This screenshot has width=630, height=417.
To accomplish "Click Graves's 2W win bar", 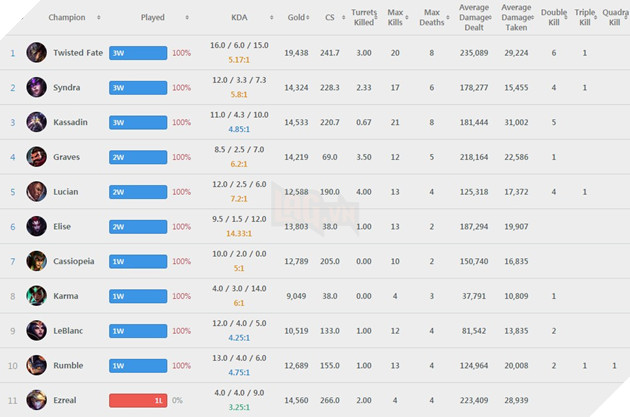I will (138, 157).
